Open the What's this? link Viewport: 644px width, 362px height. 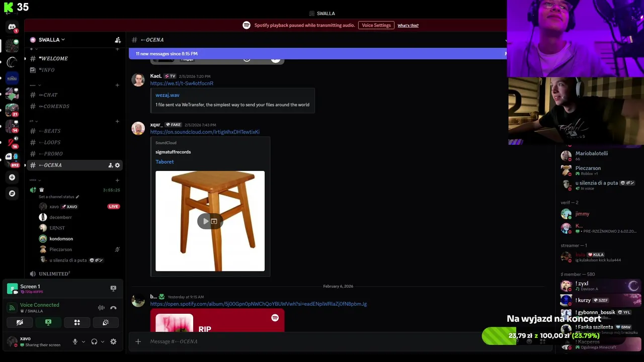point(408,26)
